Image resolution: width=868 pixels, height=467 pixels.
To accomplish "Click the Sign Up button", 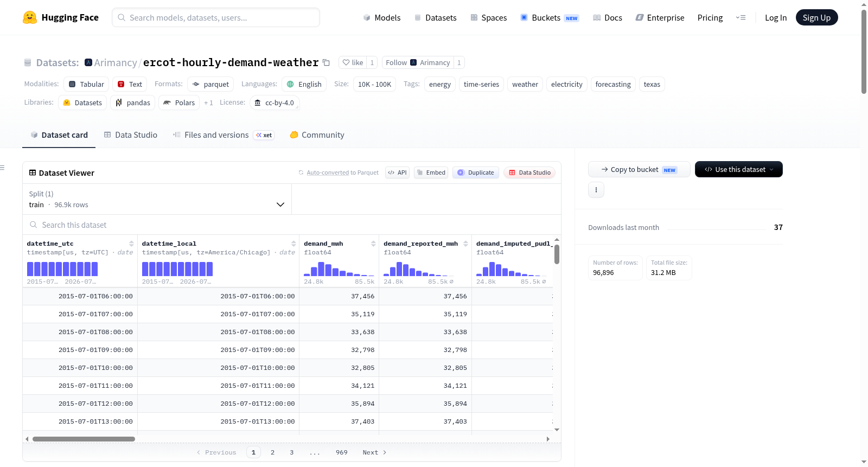I will pos(816,17).
